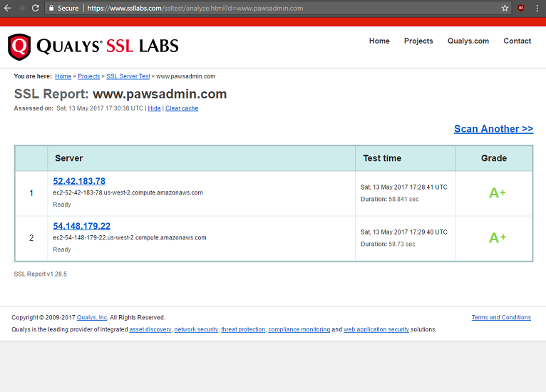
Task: Click the SSL Server Test breadcrumb link
Action: point(128,76)
